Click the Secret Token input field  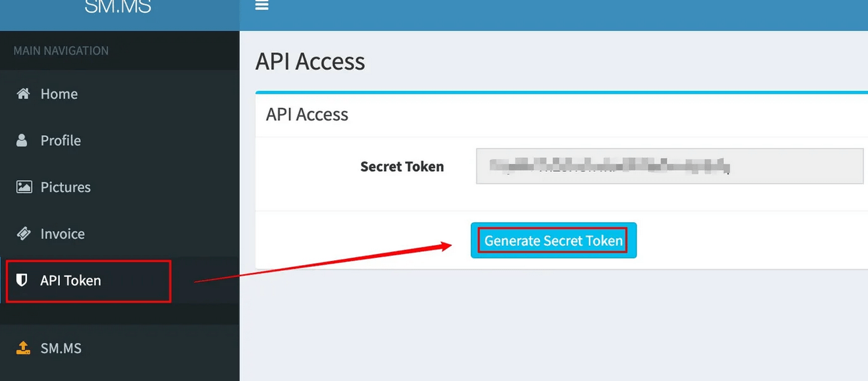point(669,166)
